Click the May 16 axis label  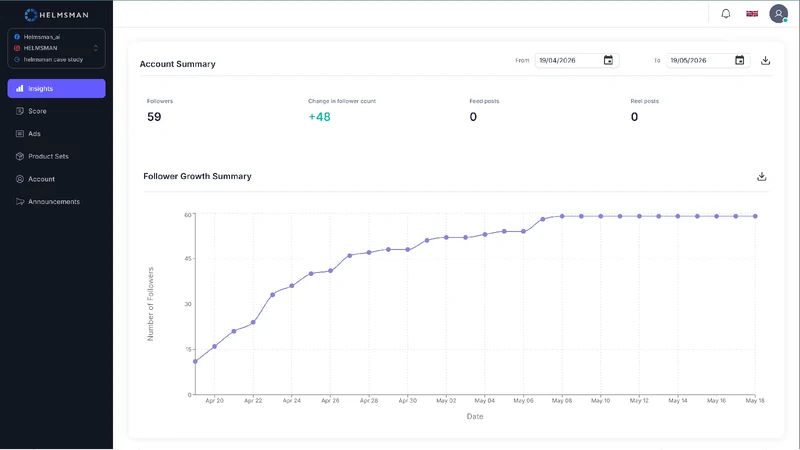(x=716, y=401)
